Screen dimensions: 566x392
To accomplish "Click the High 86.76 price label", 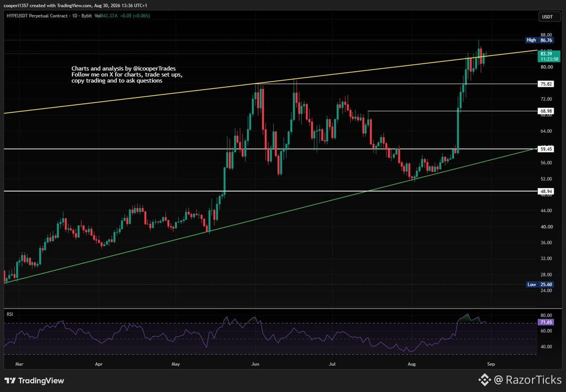I will tap(539, 40).
